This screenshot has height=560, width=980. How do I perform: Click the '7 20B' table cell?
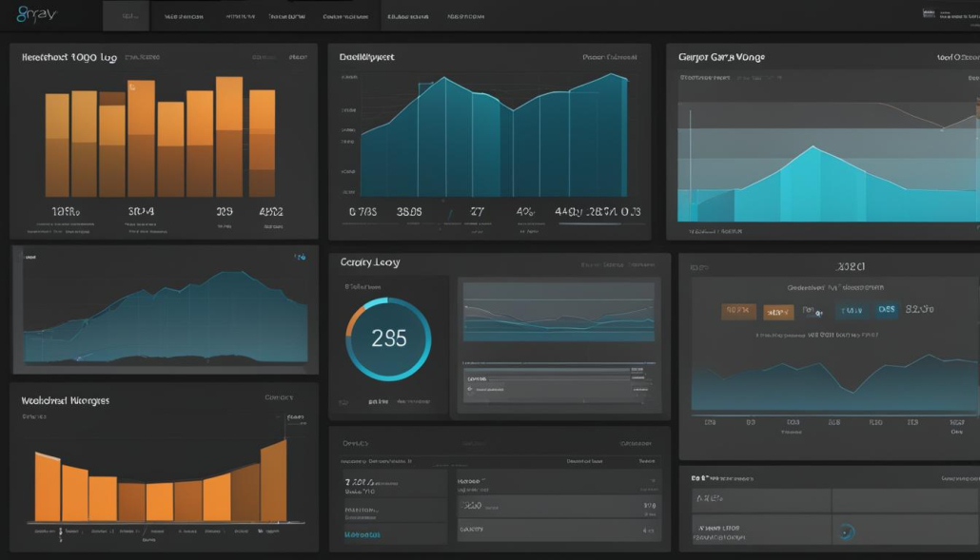click(x=394, y=483)
